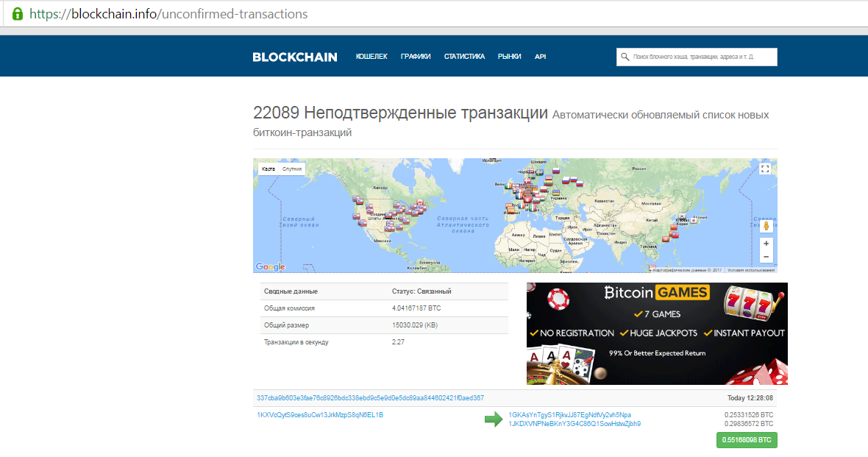Viewport: 868px width, 457px height.
Task: Click the Street View pegman icon
Action: point(766,227)
